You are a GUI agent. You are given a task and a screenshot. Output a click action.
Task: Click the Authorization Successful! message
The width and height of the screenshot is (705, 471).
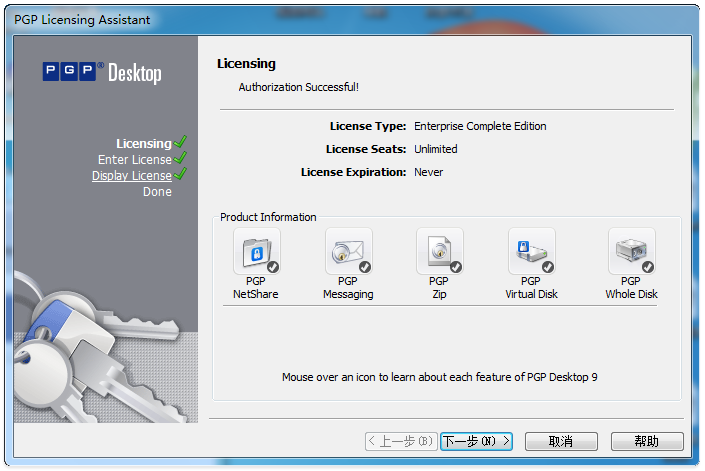click(299, 87)
